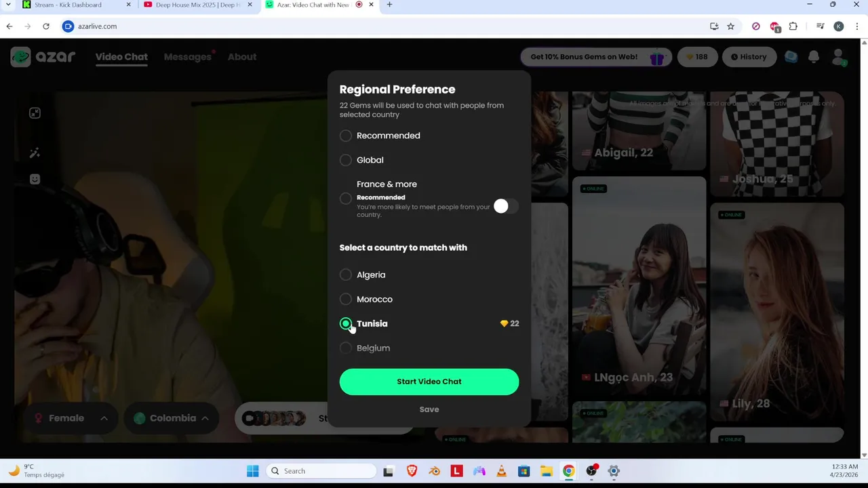Select Algeria as match country
This screenshot has height=488, width=868.
click(346, 274)
